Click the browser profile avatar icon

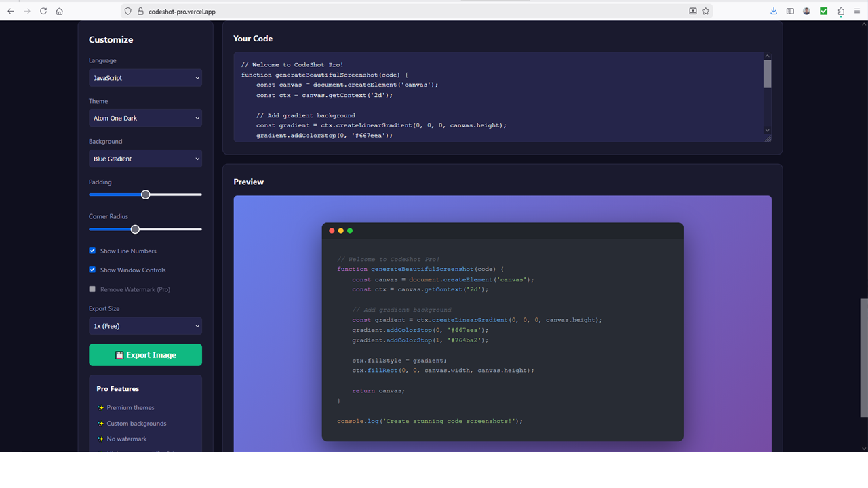(806, 11)
